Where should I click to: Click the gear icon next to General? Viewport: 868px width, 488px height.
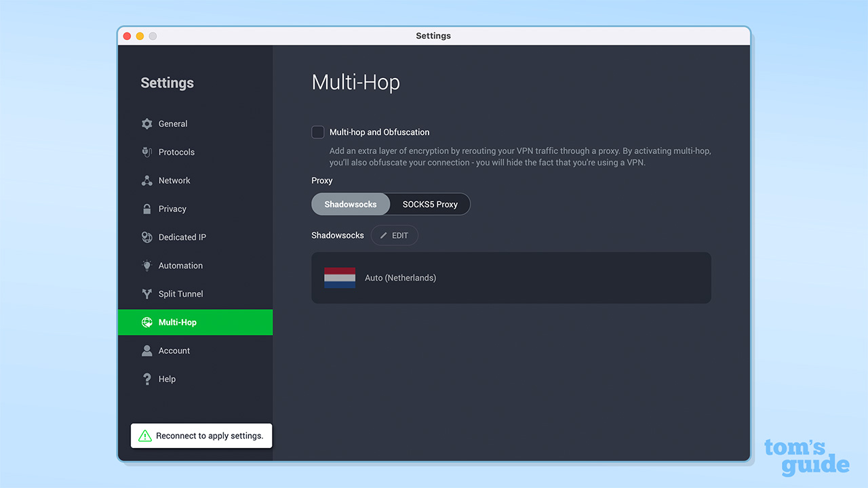pos(146,123)
